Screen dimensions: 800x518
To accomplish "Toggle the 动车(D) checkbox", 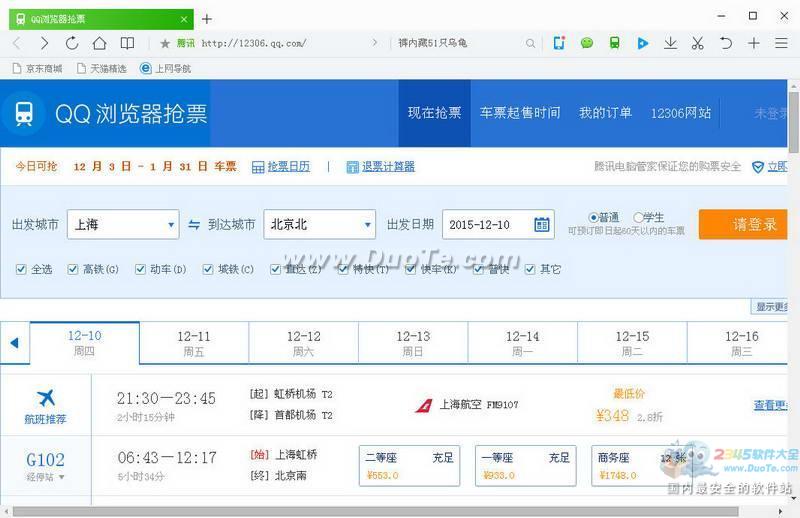I will click(x=140, y=269).
